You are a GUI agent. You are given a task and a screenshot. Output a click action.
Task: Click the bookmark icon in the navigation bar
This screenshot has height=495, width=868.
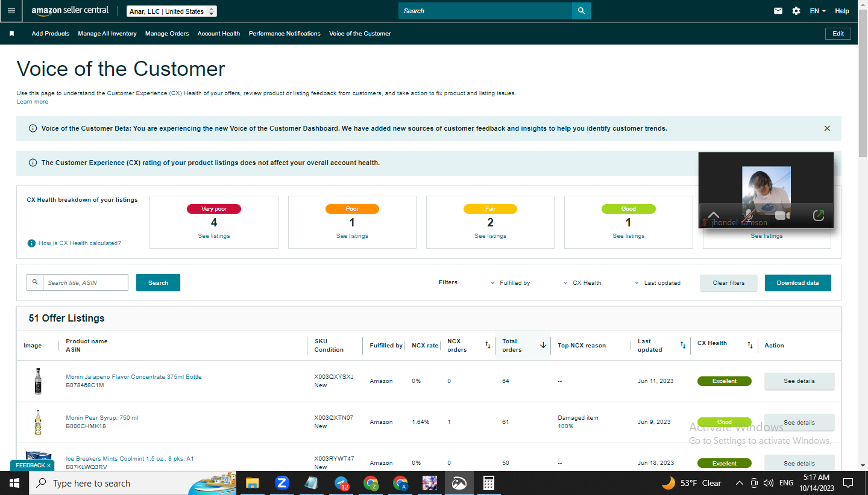point(11,34)
